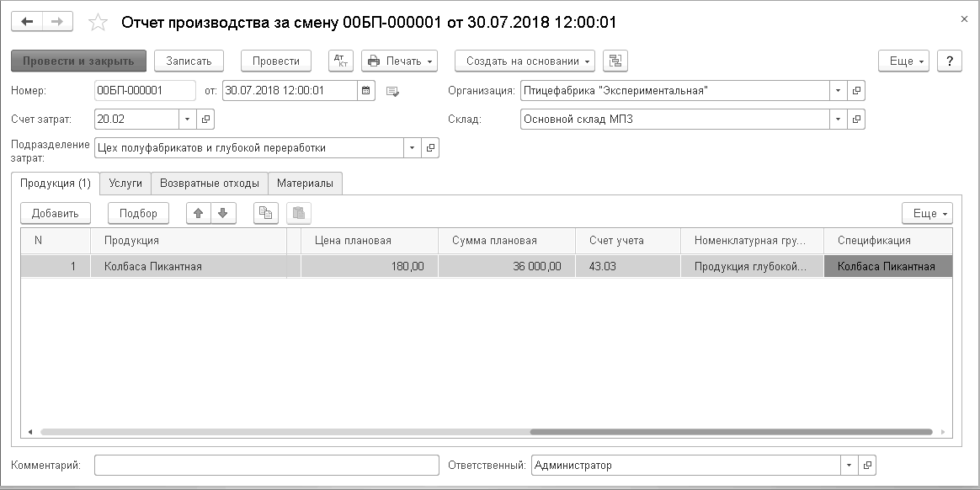Screen dimensions: 980x490
Task: Grab the horizontal scrollbar thumb of the table
Action: 732,432
